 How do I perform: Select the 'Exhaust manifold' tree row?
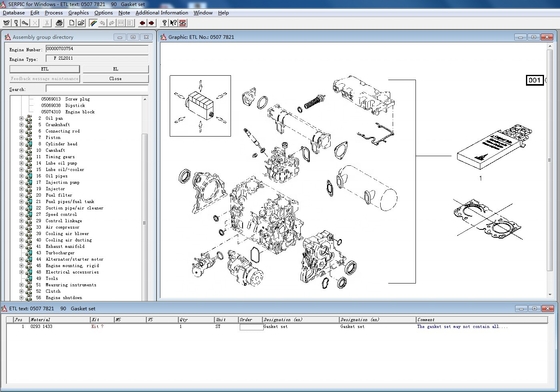point(61,246)
